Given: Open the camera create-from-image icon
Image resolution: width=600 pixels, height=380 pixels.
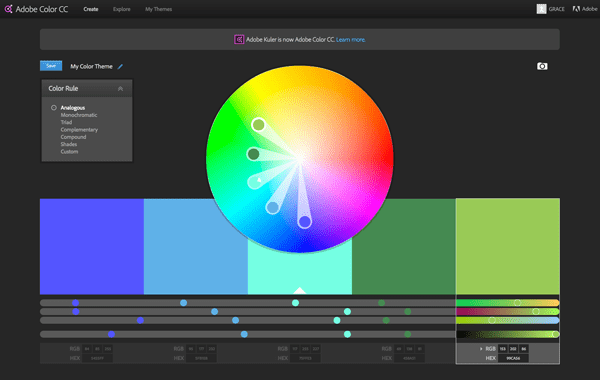Looking at the screenshot, I should point(542,66).
